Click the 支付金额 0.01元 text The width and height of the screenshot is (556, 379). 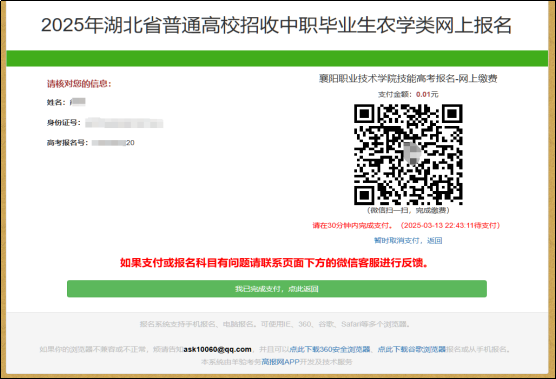coord(408,94)
